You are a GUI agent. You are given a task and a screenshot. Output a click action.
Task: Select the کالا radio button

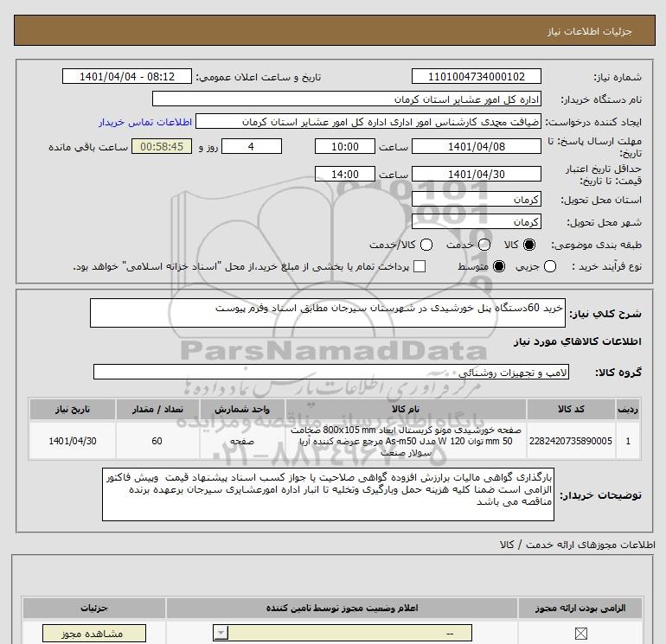pyautogui.click(x=529, y=245)
